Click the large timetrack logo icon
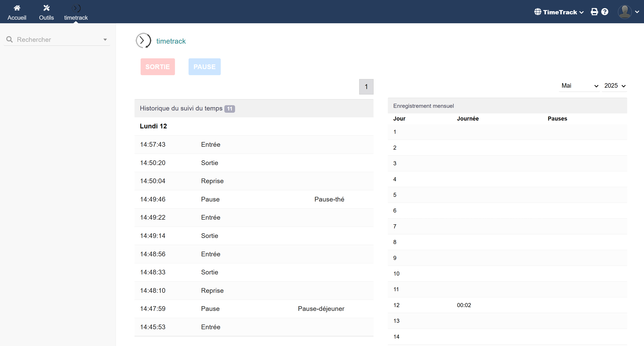The width and height of the screenshot is (644, 346). 143,40
